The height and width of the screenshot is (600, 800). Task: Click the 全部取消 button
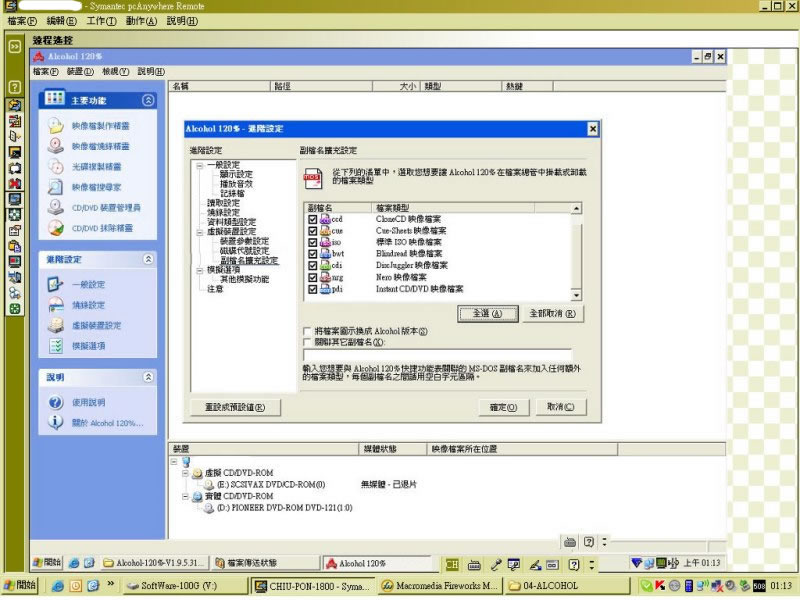553,314
